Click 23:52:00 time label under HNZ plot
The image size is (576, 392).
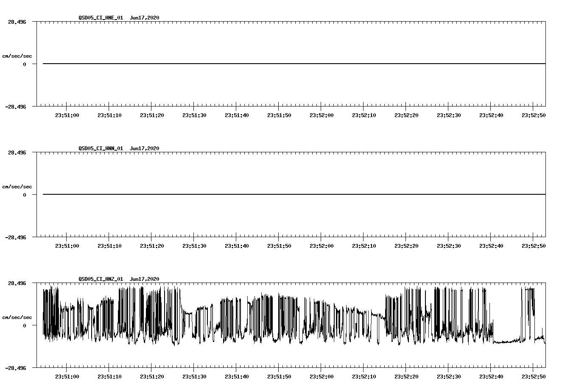tap(322, 377)
